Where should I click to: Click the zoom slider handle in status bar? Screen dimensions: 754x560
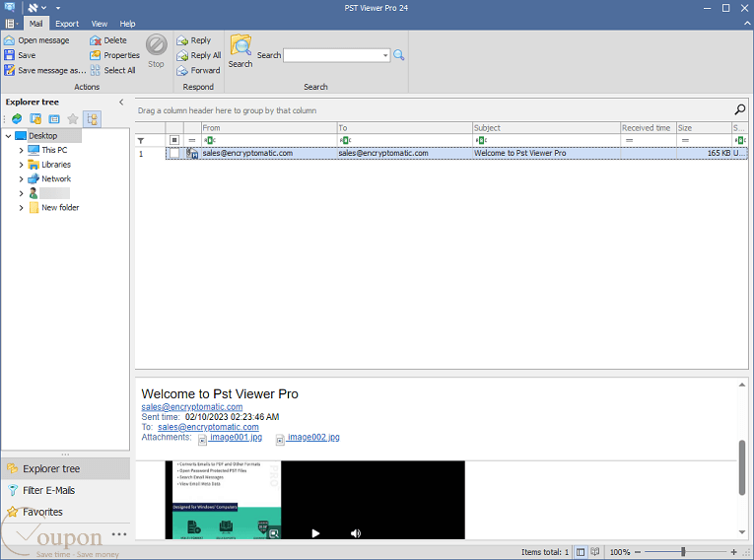click(x=683, y=552)
